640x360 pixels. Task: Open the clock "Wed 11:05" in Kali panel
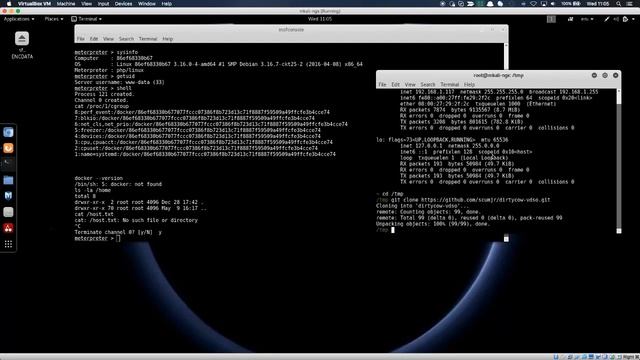(x=320, y=19)
